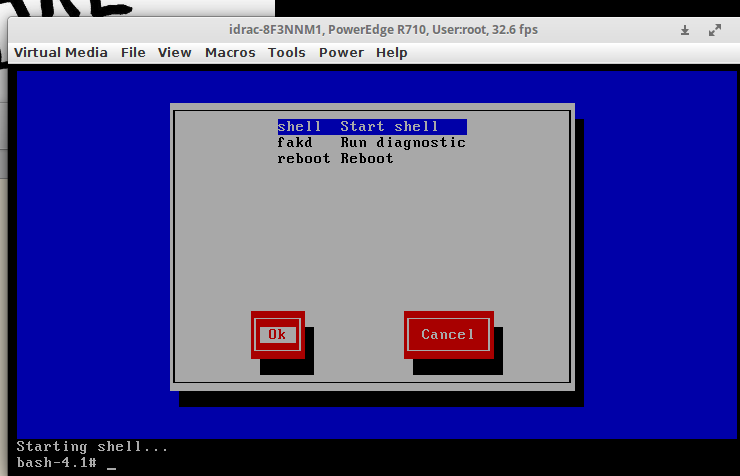Select the 'reboot Reboot' entry

(x=336, y=159)
